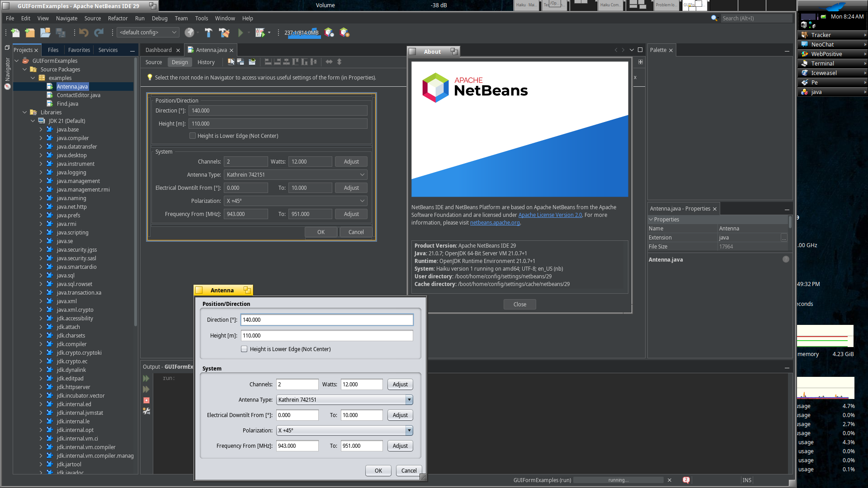Tick Height is Lower Edge in form designer
The height and width of the screenshot is (488, 868).
193,136
